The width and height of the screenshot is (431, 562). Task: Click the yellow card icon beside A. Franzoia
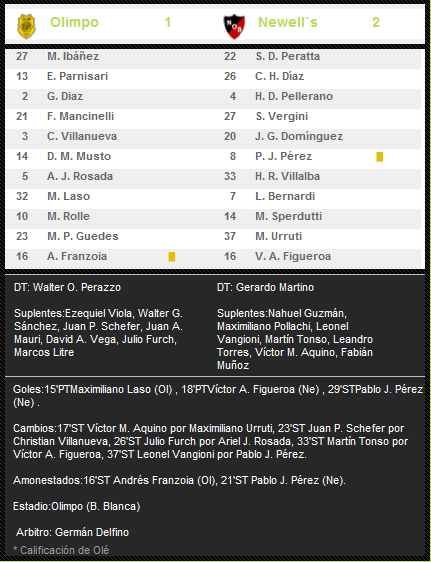(x=172, y=257)
